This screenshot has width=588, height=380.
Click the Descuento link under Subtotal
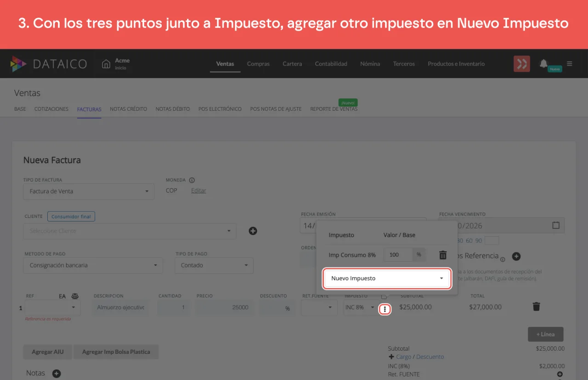coord(430,357)
